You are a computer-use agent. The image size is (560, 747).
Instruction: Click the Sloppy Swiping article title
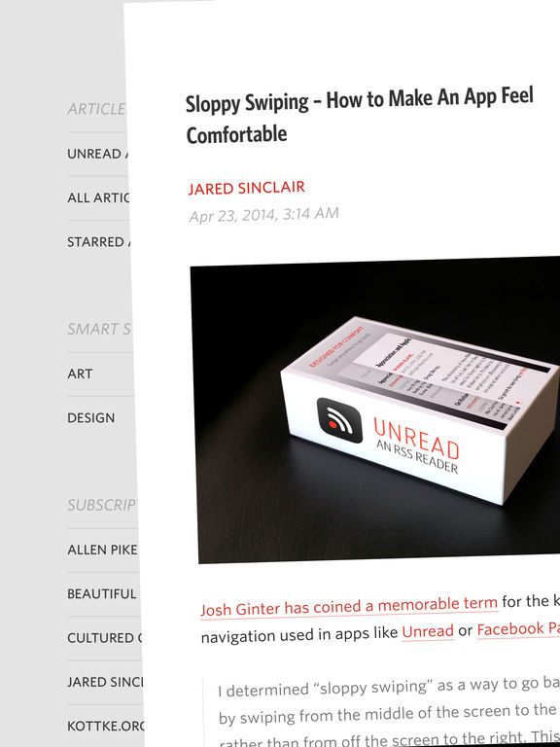click(x=360, y=116)
